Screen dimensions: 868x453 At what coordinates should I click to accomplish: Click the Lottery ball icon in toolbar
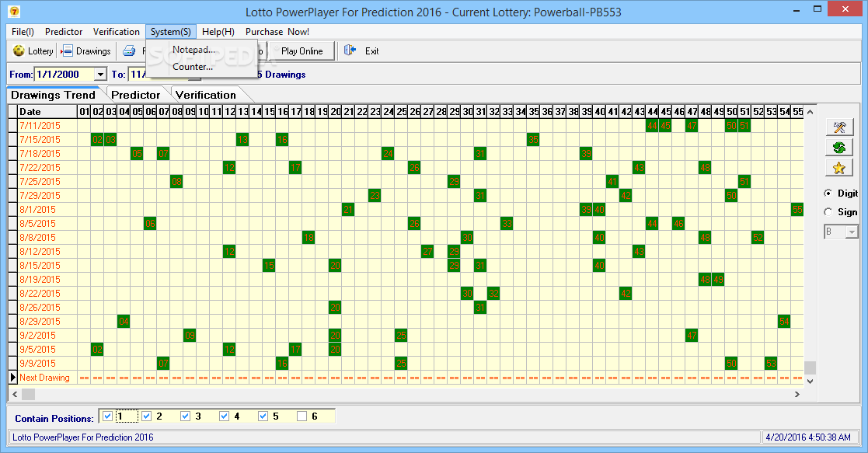19,51
